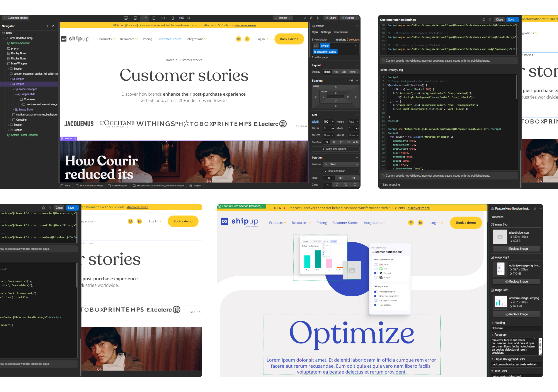
Task: Open the wrench icon in the Feature Hero panel
Action: tap(535, 209)
